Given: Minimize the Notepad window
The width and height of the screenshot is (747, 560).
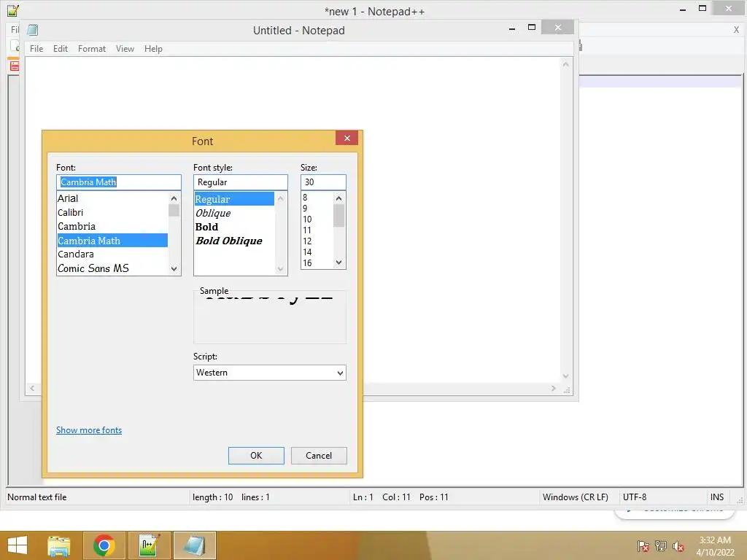Looking at the screenshot, I should pyautogui.click(x=512, y=28).
